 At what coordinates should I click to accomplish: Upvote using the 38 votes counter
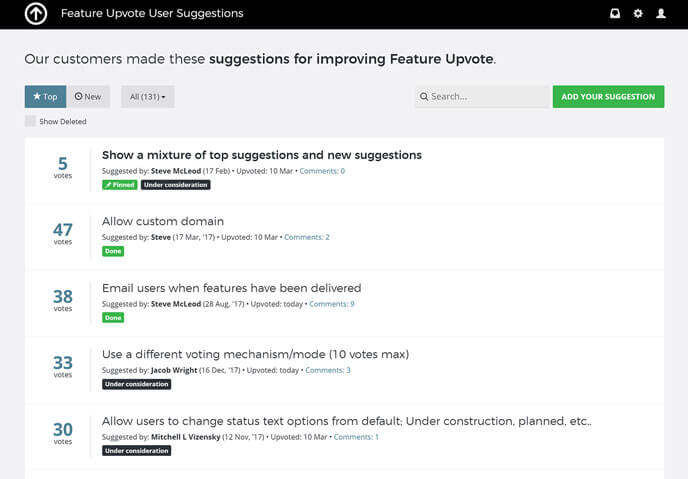pyautogui.click(x=63, y=299)
